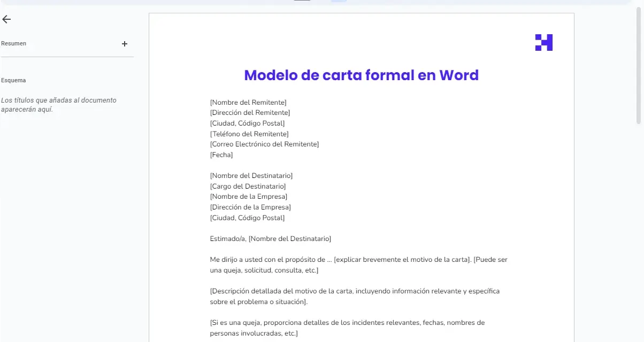Click the 'Resumen' label in the sidebar

(x=13, y=43)
